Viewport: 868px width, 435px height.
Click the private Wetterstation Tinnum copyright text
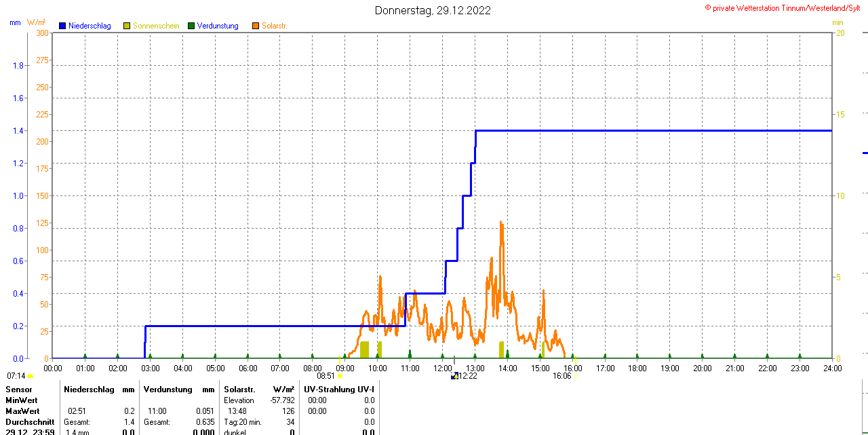(783, 7)
